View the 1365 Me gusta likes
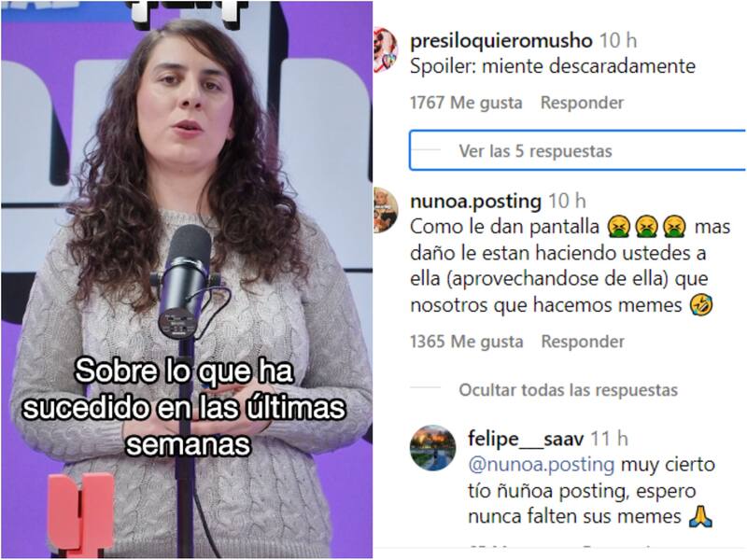747x560 pixels. point(466,342)
